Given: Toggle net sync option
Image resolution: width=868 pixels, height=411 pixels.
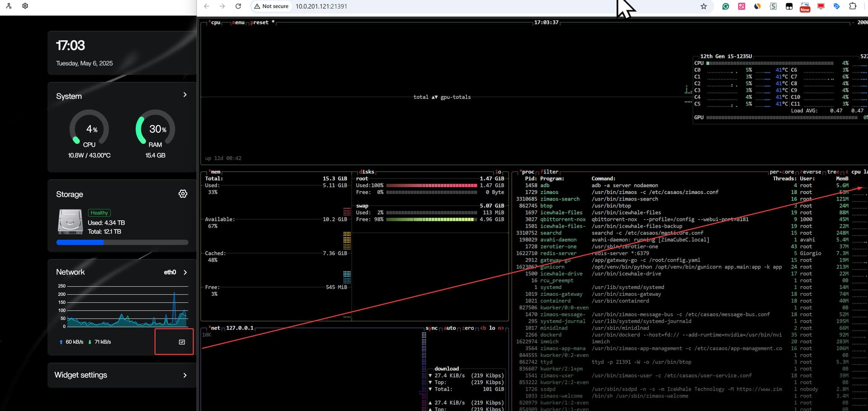Looking at the screenshot, I should click(432, 328).
